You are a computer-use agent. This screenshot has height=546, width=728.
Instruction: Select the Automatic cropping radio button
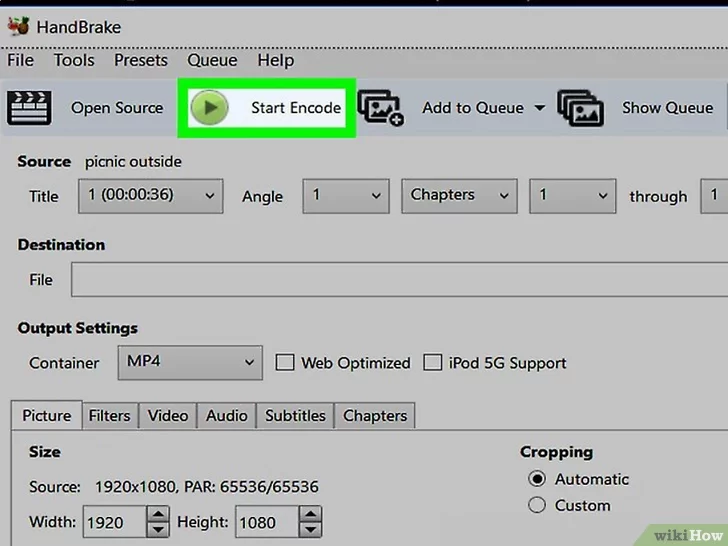pos(537,479)
